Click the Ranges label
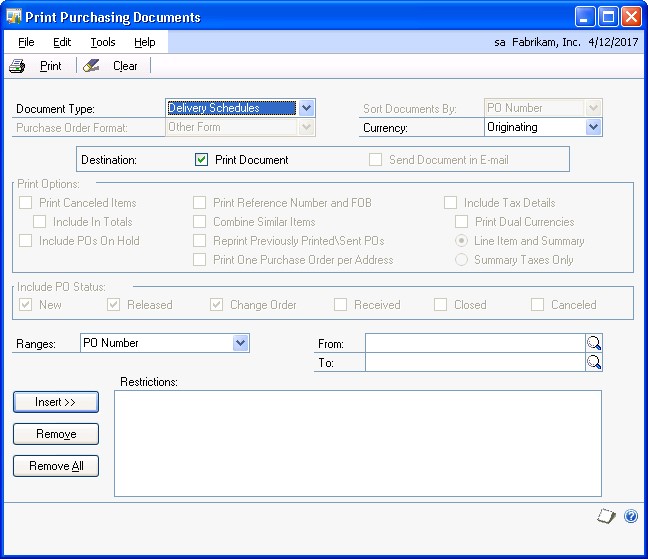Viewport: 648px width, 559px height. (36, 344)
